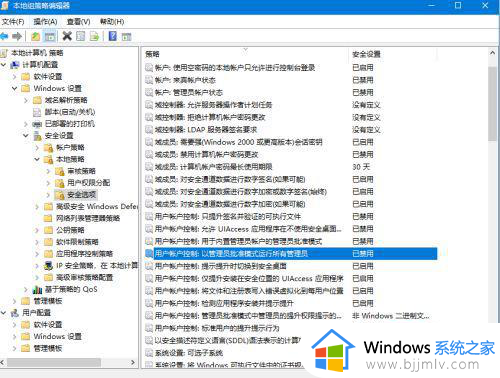The width and height of the screenshot is (500, 378).
Task: Click the 帐户策略 folder icon
Action: point(49,148)
